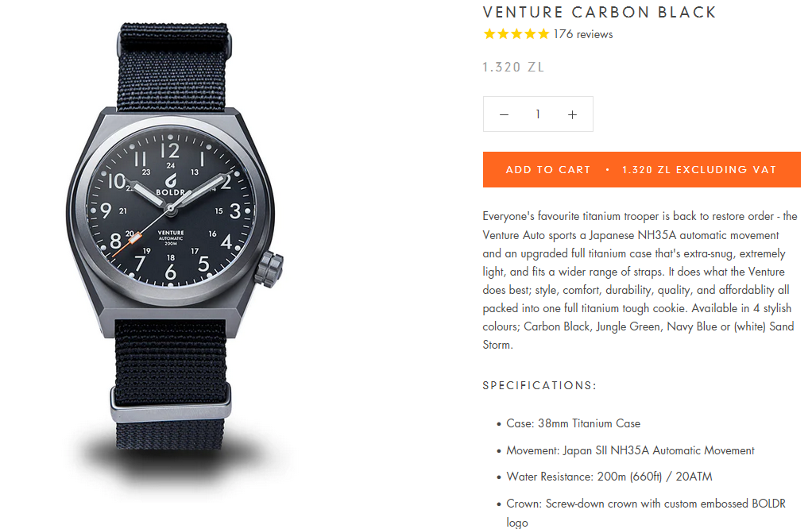
Task: Select the Crown: Screw-down crown specification line
Action: pos(646,512)
